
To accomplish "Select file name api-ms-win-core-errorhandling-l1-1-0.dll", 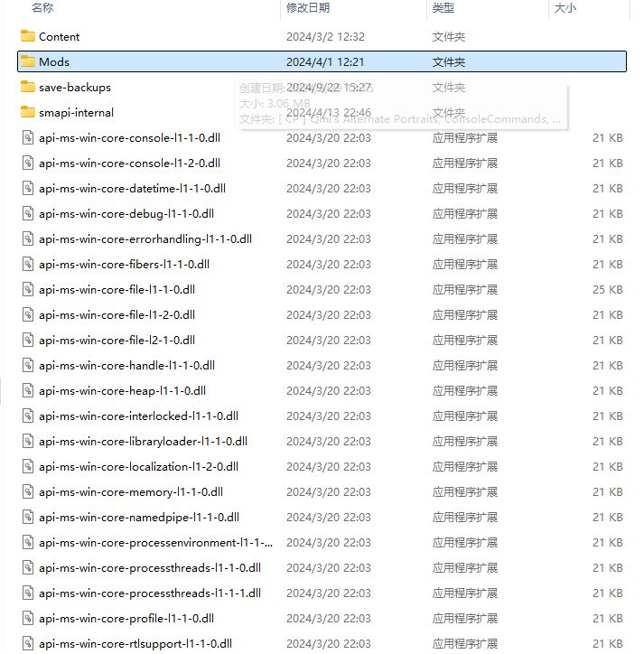I will [x=145, y=239].
